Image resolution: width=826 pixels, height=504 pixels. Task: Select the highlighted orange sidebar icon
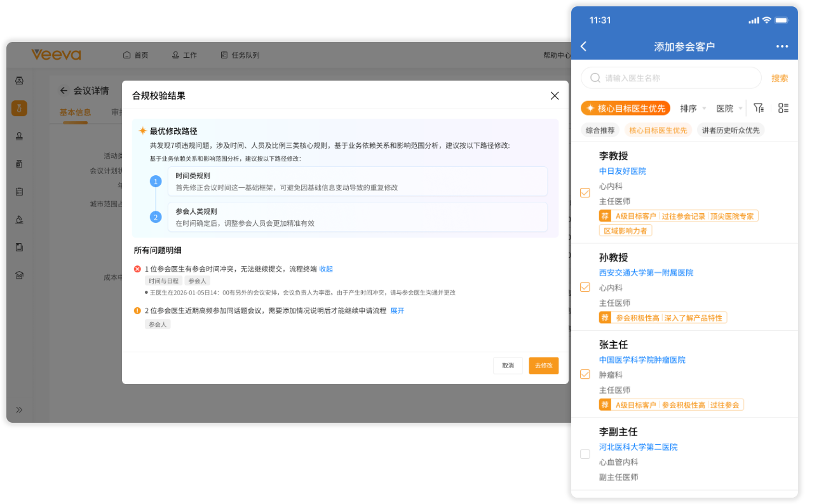click(19, 108)
